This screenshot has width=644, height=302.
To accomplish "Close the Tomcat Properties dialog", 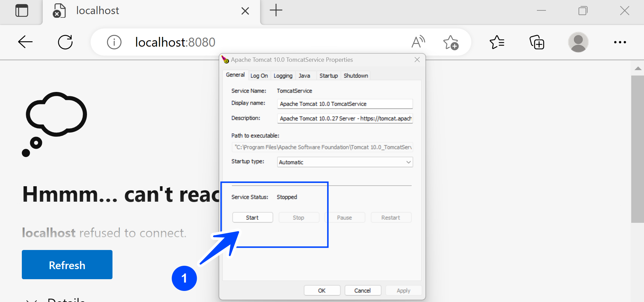I will [x=417, y=60].
